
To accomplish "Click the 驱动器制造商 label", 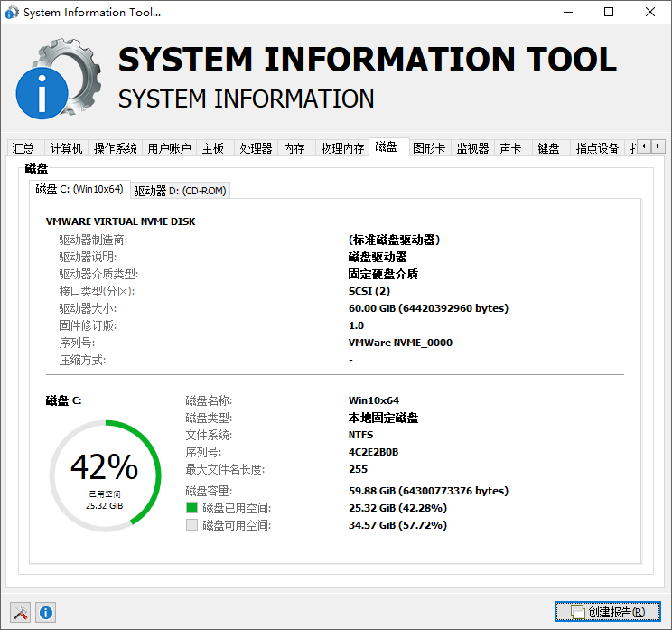I will pos(93,240).
